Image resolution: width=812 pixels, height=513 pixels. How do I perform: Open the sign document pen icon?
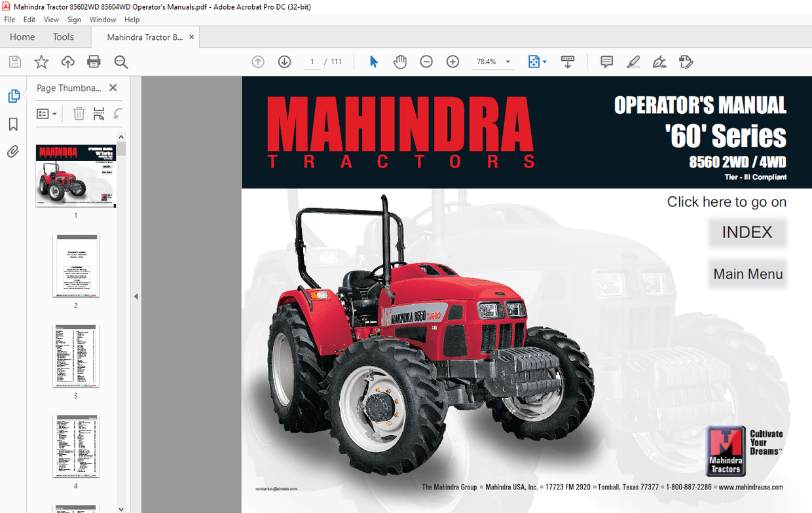[659, 62]
